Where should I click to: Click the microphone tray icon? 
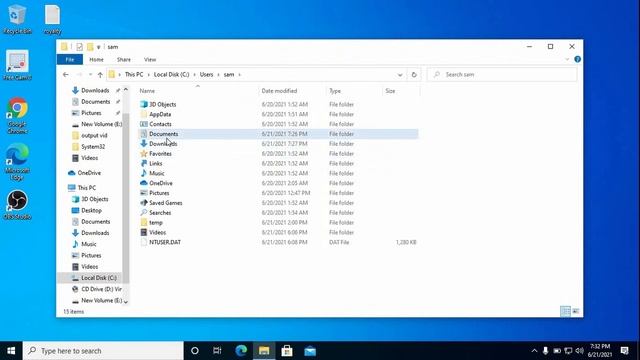click(x=545, y=351)
